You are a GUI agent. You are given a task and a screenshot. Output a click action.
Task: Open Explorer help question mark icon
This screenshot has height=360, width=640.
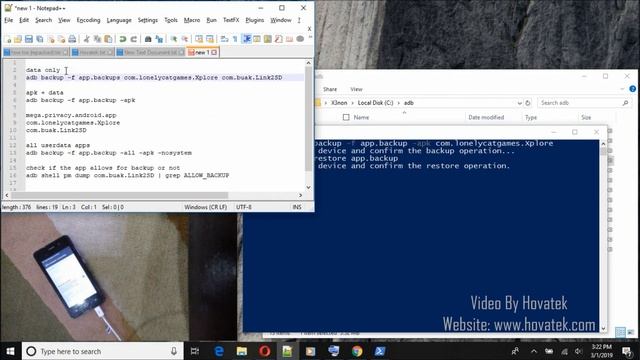(x=632, y=89)
